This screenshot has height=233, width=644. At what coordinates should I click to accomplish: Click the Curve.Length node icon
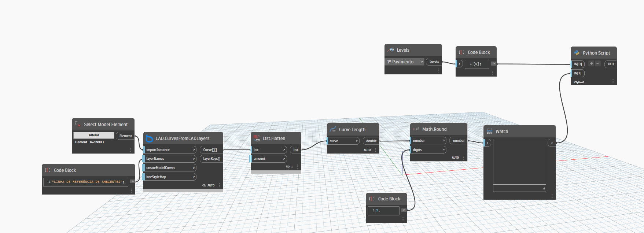click(333, 129)
